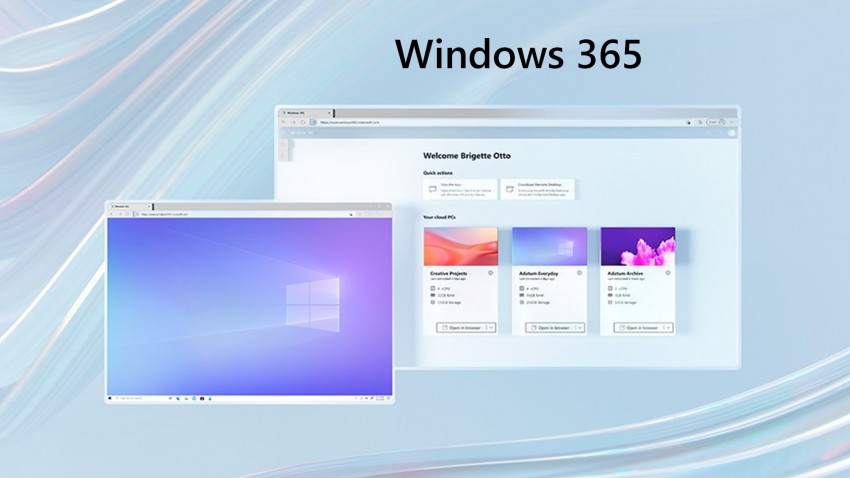
Task: Go forward in the small browser window
Action: (x=120, y=214)
